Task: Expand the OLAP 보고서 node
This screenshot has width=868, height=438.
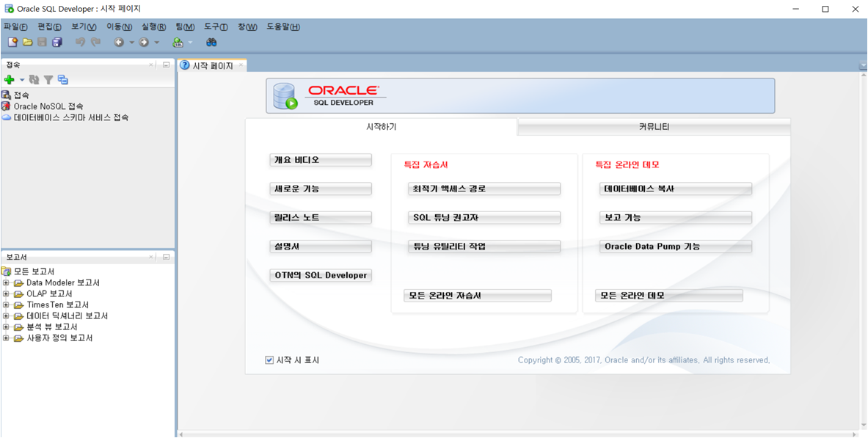Action: click(6, 293)
